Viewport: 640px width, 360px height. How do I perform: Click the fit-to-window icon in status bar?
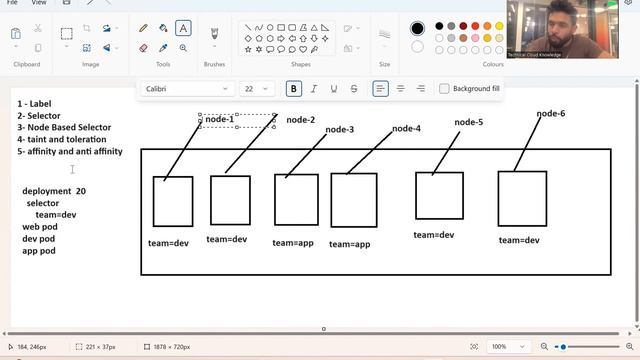[474, 347]
